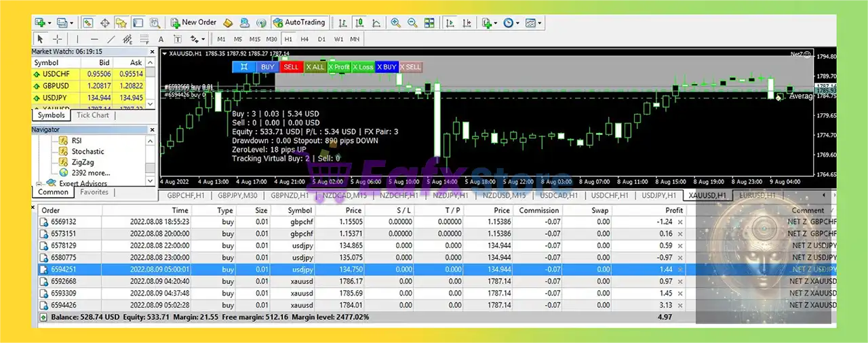
Task: Switch to the NZDCAD,M15 chart tab
Action: (345, 195)
